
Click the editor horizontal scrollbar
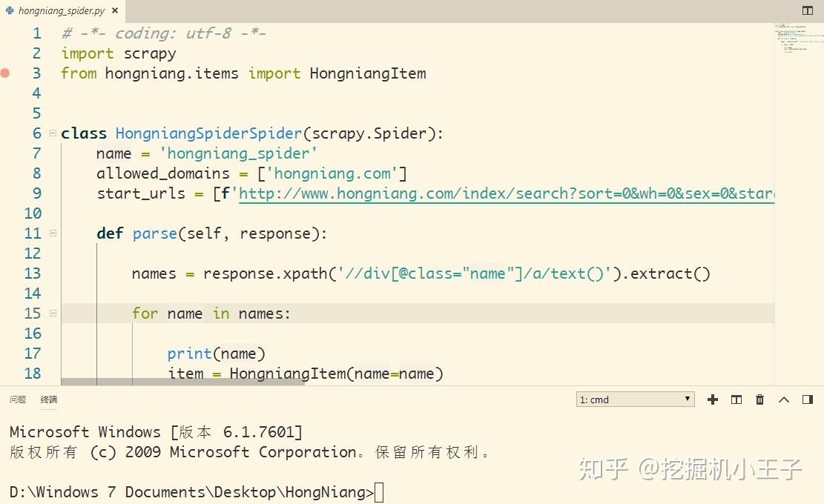click(x=183, y=382)
